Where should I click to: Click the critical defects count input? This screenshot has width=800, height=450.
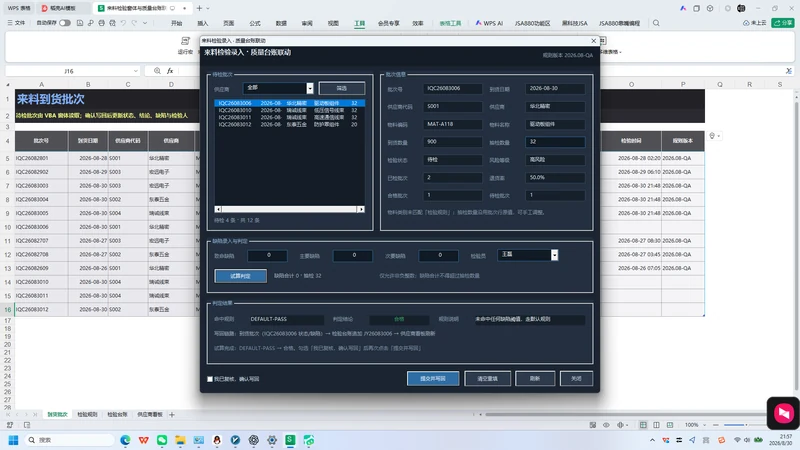pos(267,255)
